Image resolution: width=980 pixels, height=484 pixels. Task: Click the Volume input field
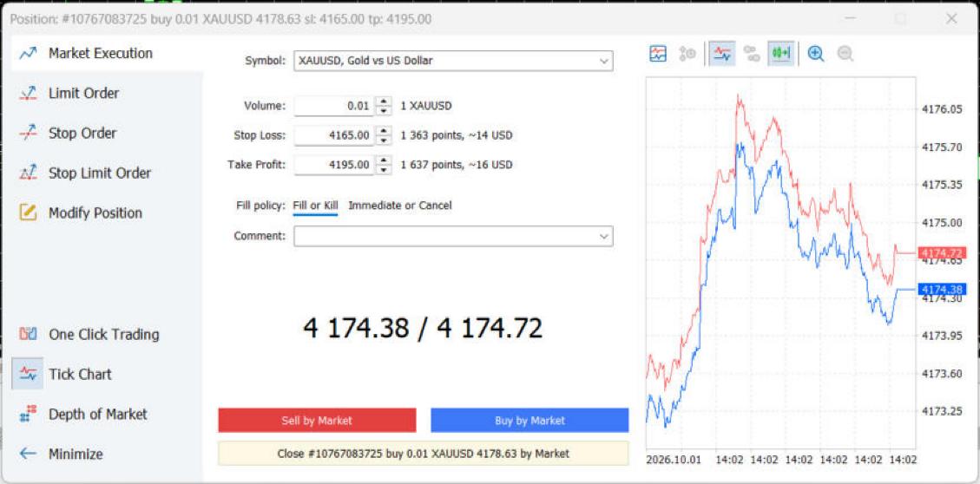click(x=333, y=106)
